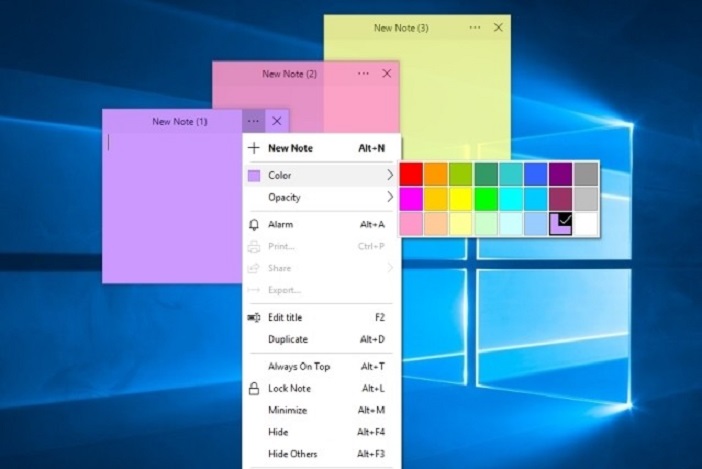
Task: Choose Duplicate from the menu
Action: [322, 339]
